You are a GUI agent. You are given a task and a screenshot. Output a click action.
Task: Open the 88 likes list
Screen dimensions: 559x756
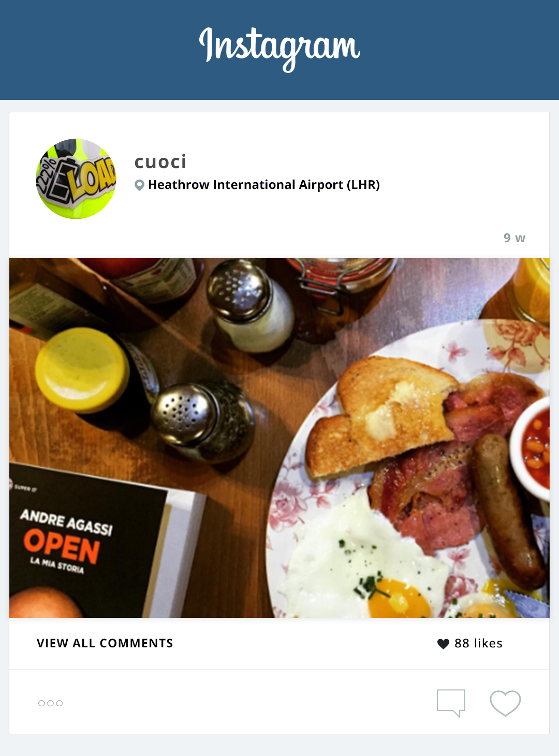[x=479, y=643]
